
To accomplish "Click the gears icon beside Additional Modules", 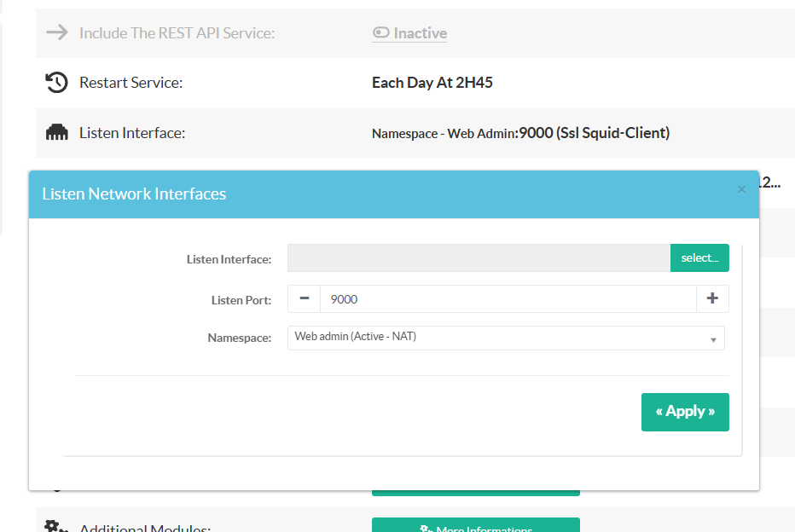I will (x=56, y=526).
